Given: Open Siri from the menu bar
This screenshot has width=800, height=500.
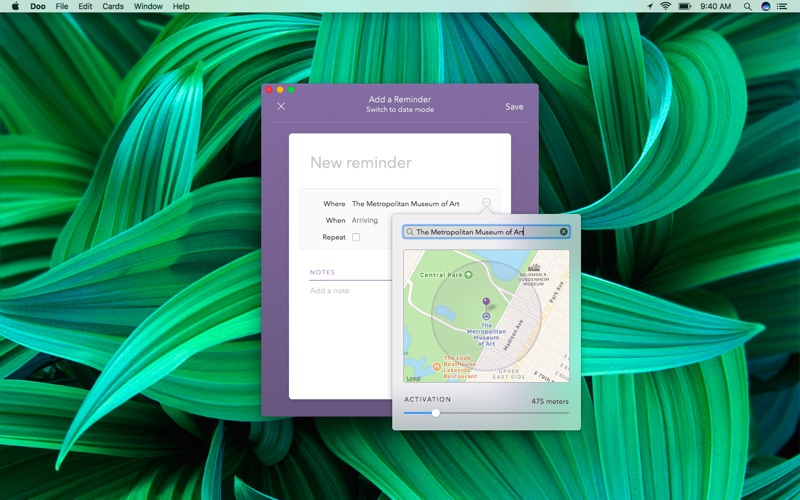Looking at the screenshot, I should tap(766, 6).
